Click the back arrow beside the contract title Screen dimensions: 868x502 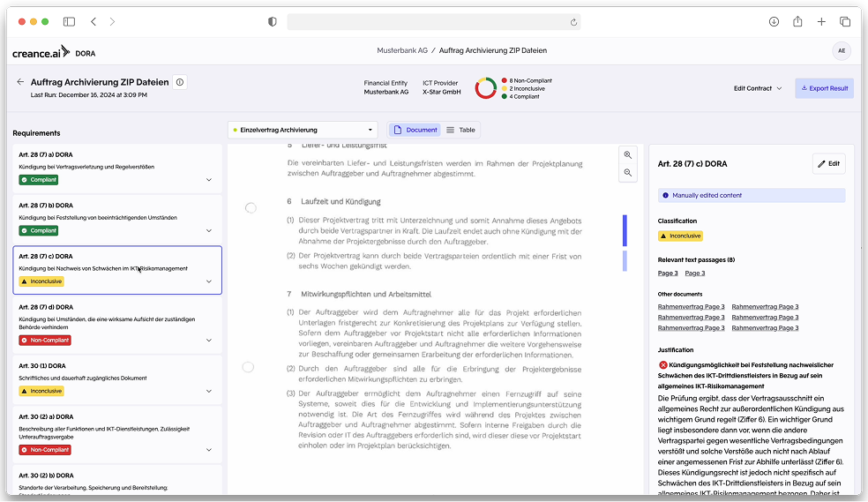point(20,82)
